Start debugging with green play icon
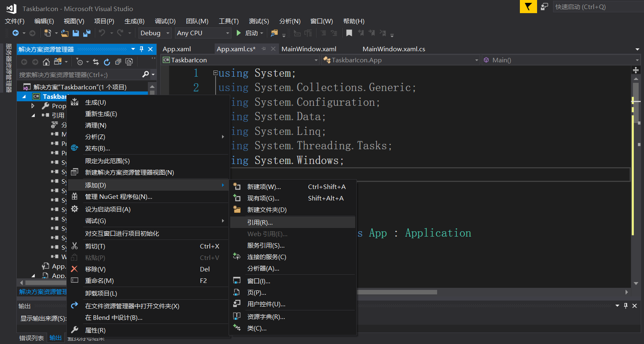Screen dimensions: 644x344 (x=238, y=33)
